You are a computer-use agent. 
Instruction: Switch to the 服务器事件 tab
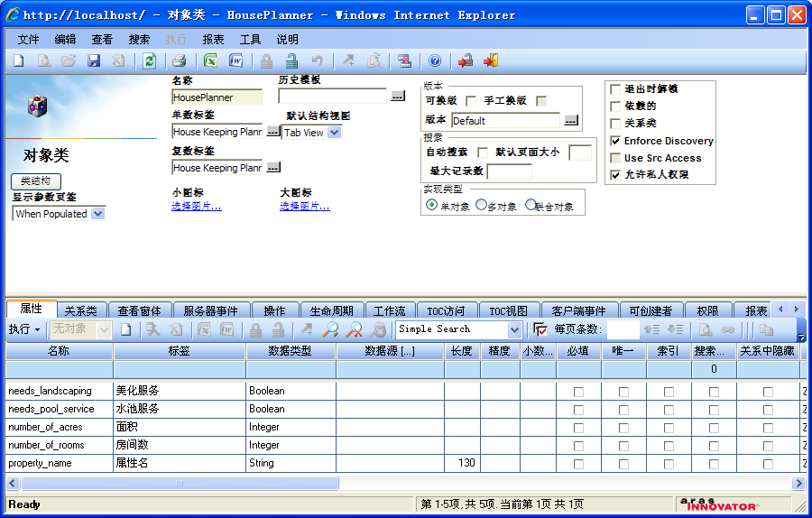tap(211, 310)
